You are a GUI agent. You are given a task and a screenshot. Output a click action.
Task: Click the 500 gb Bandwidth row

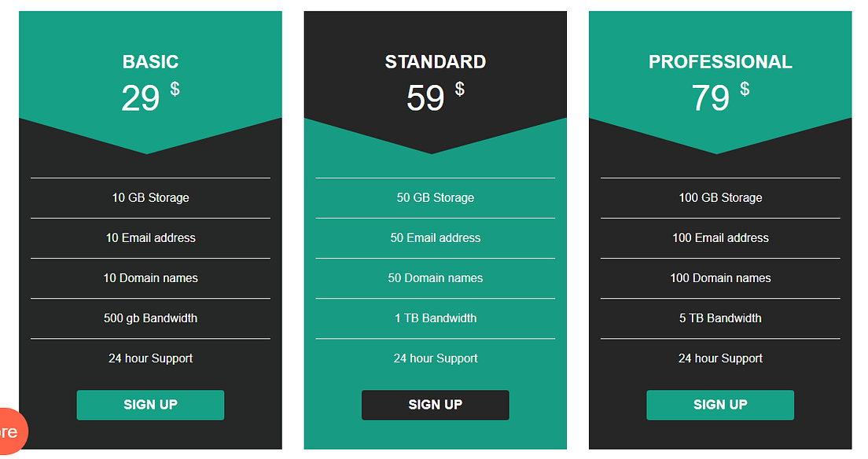[150, 318]
